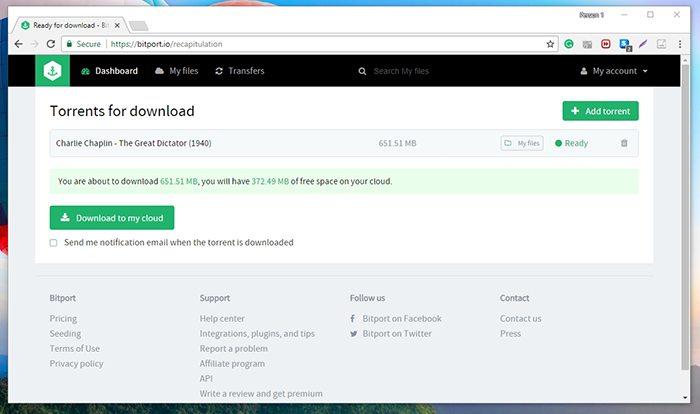Open Terms of Use
The image size is (700, 414).
click(x=75, y=348)
